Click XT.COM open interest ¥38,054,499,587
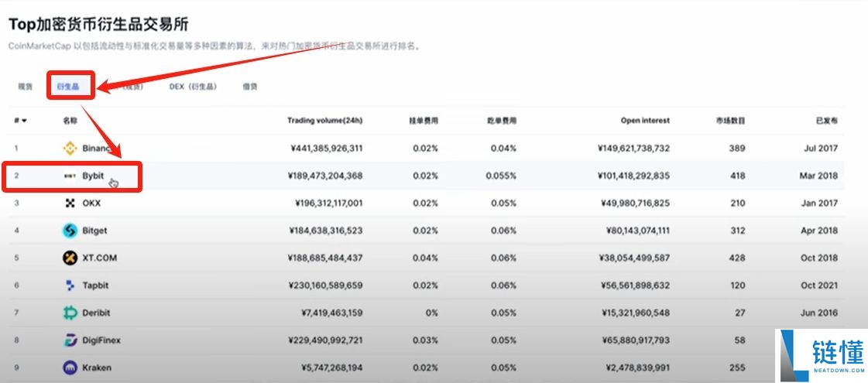Image resolution: width=868 pixels, height=383 pixels. point(636,258)
